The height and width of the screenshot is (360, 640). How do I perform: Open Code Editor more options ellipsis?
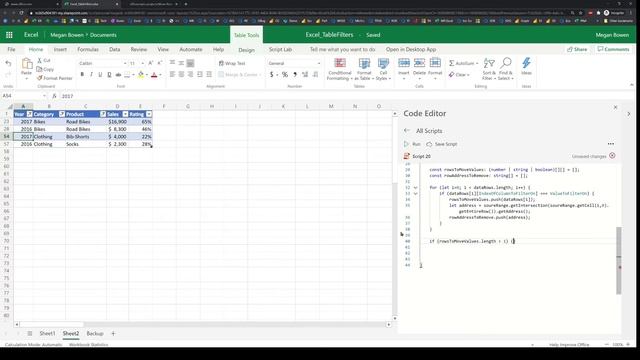pyautogui.click(x=611, y=144)
